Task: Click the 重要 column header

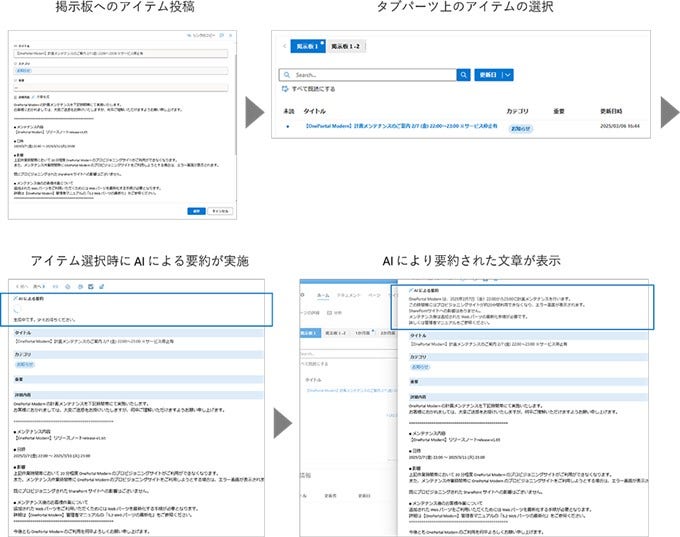Action: pos(559,111)
